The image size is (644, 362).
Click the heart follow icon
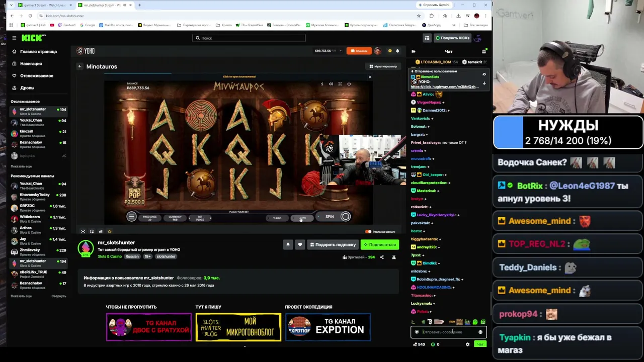[300, 245]
